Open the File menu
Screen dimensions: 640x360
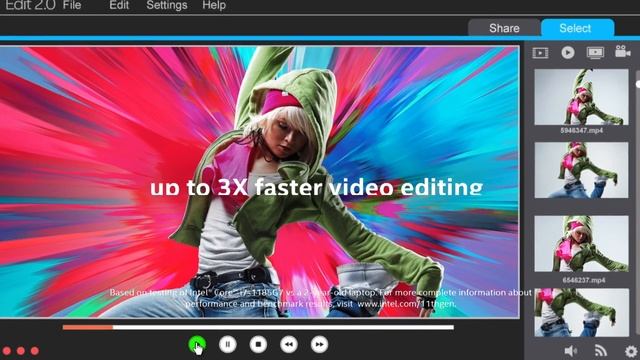pyautogui.click(x=72, y=5)
